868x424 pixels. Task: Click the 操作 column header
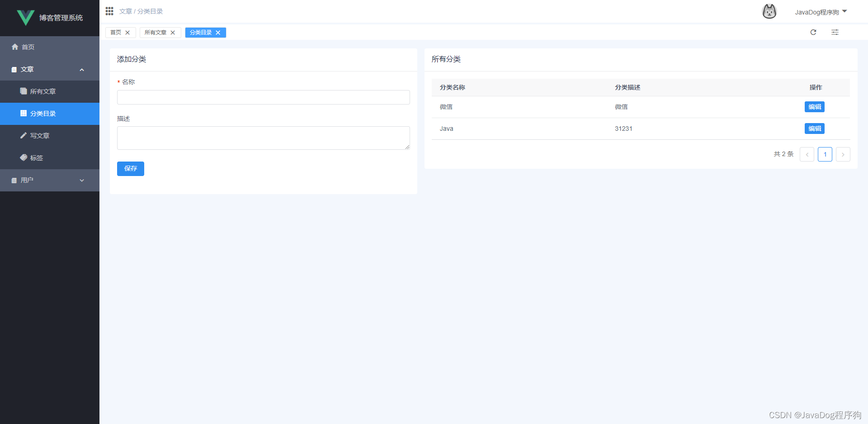tap(816, 87)
